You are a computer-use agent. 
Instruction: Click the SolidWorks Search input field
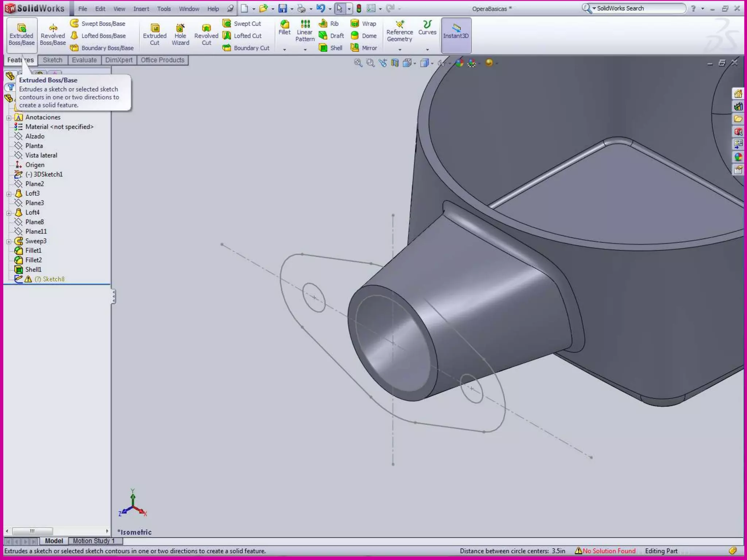(639, 8)
